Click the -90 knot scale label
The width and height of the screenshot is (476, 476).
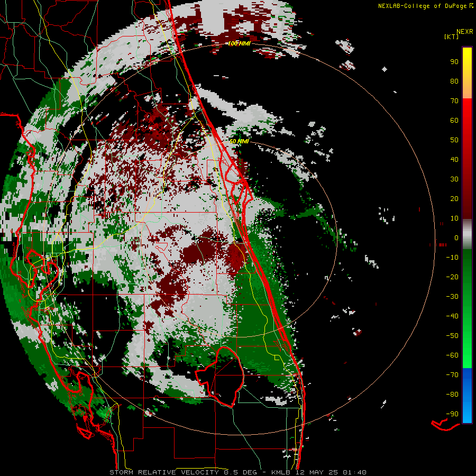click(452, 414)
